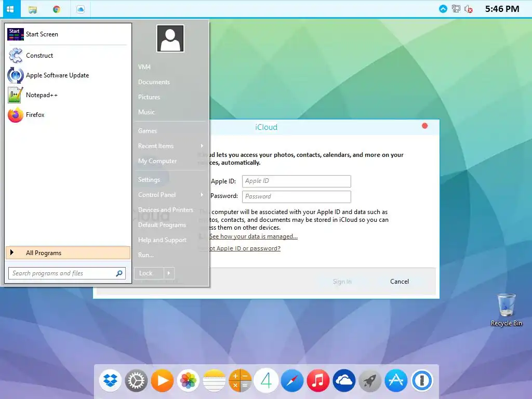
Task: Open See how your data is managed link
Action: pos(253,236)
